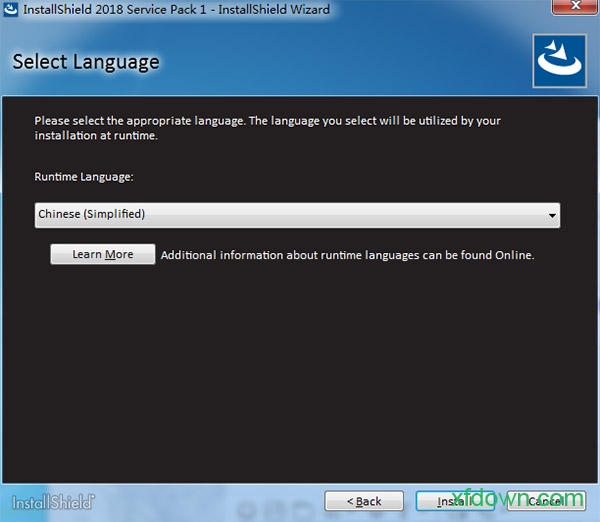Go to previous step with Back button
Viewport: 600px width, 522px height.
(x=364, y=501)
